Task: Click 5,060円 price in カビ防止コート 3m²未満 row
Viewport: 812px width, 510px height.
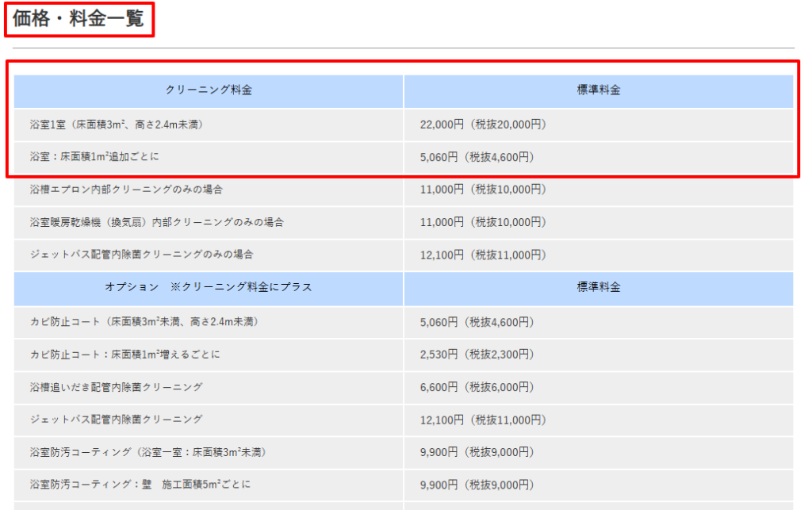Action: tap(477, 323)
